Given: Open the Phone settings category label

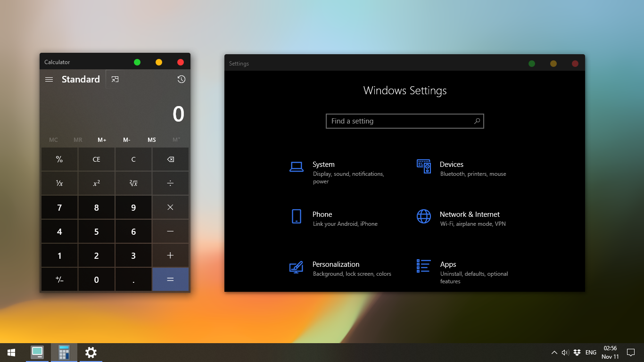Looking at the screenshot, I should point(322,214).
